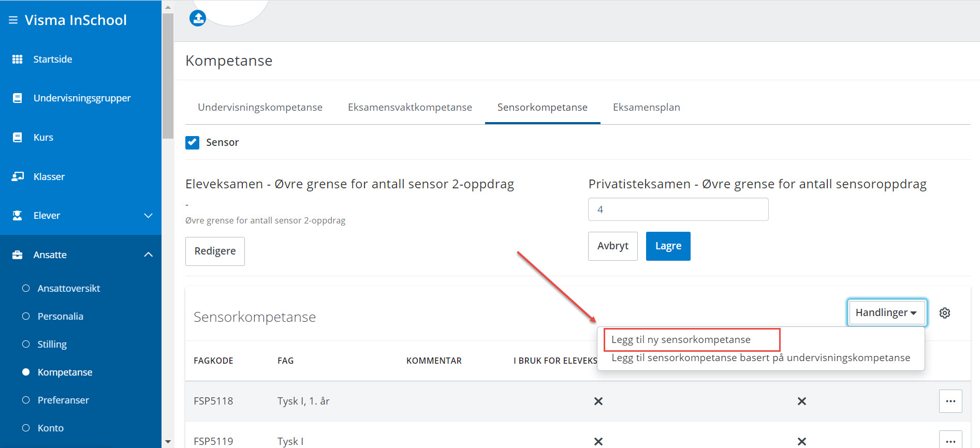
Task: Click the sidebar vertical scrollbar thumb
Action: point(168,76)
